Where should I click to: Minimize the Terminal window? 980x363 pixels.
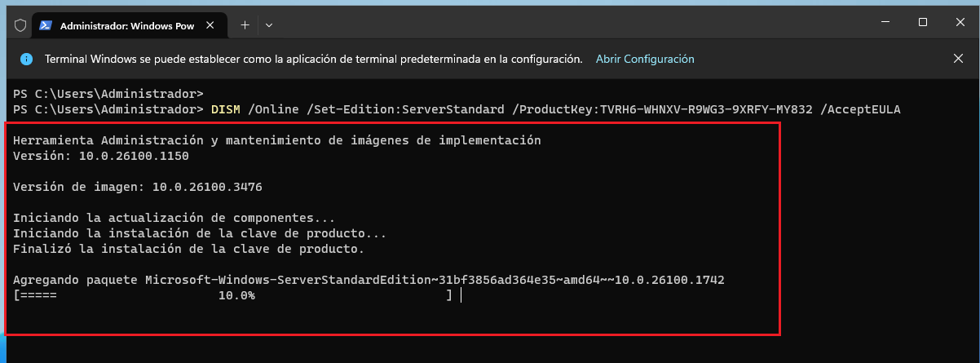pos(884,22)
